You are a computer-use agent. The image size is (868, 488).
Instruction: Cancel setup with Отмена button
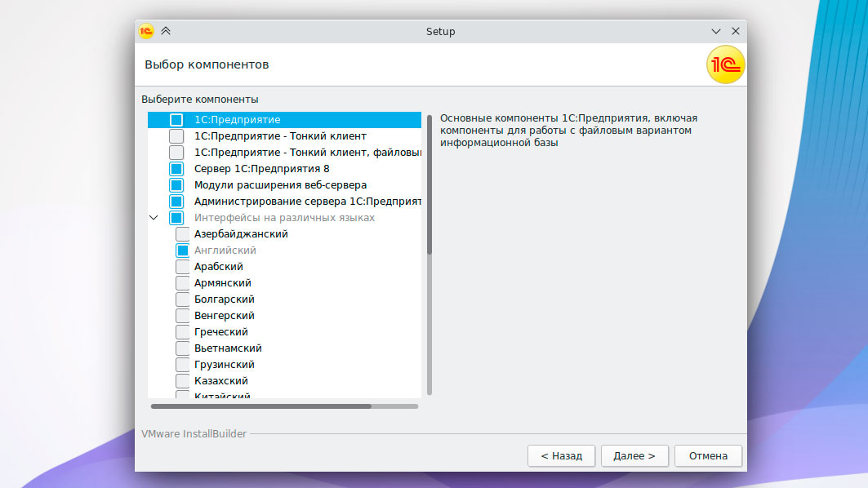coord(708,456)
